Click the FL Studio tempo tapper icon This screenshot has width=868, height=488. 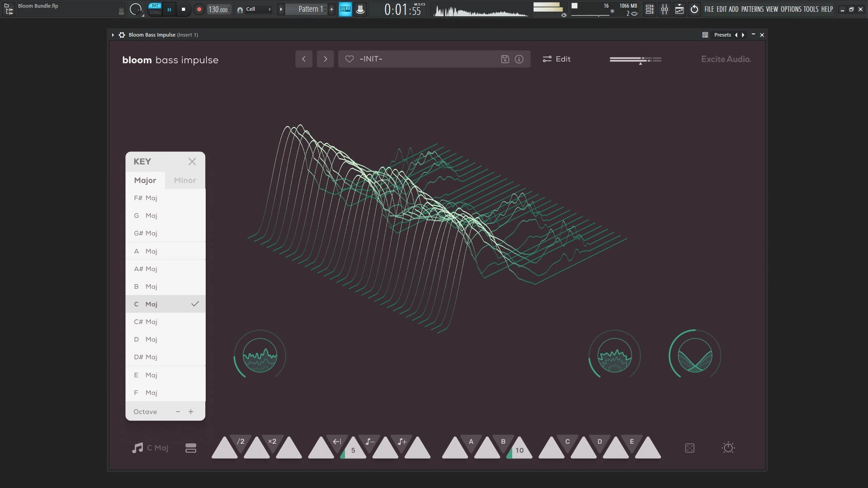pyautogui.click(x=694, y=9)
